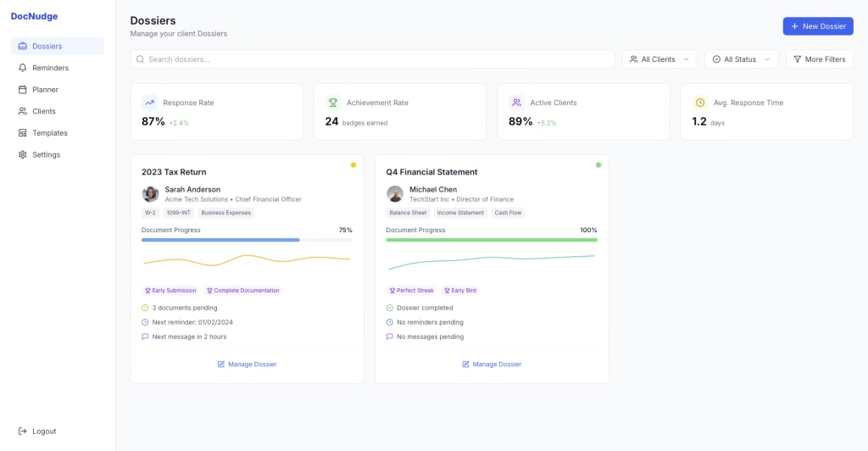Image resolution: width=868 pixels, height=451 pixels.
Task: Click the Early Submission badge
Action: pos(170,291)
